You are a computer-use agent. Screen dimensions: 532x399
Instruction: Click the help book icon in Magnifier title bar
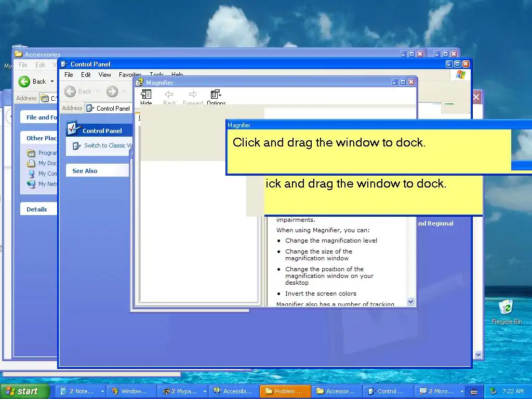tap(139, 82)
